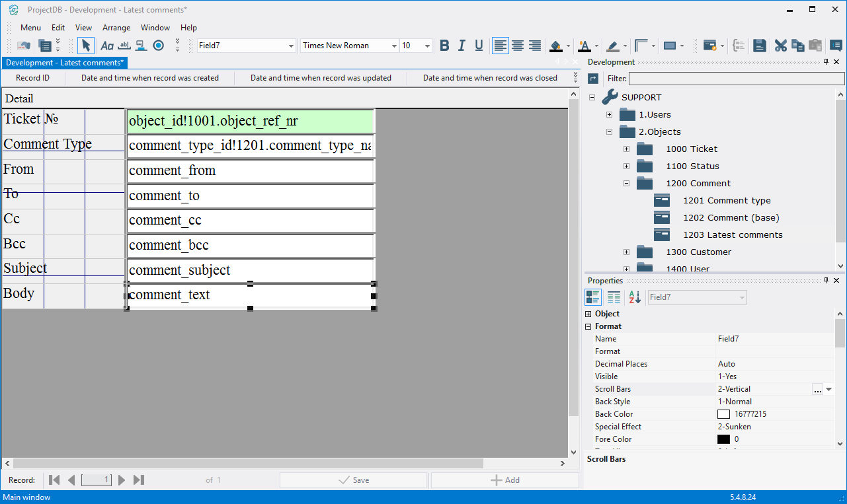Sort properties alphabetically with A-Z icon

click(635, 297)
